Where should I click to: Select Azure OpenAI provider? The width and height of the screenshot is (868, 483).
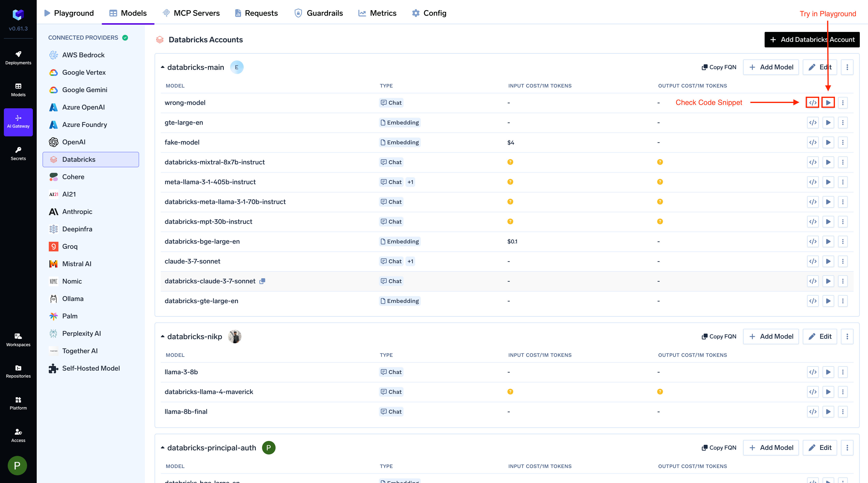(x=91, y=107)
